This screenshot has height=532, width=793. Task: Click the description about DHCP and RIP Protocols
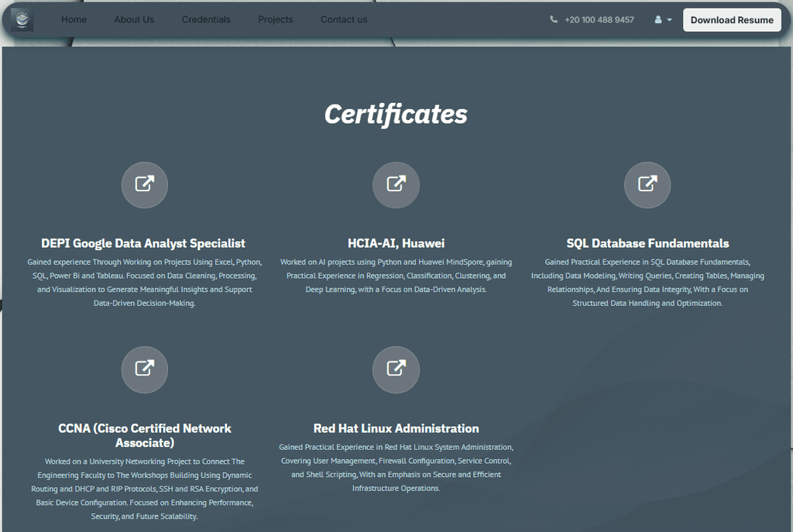(145, 489)
